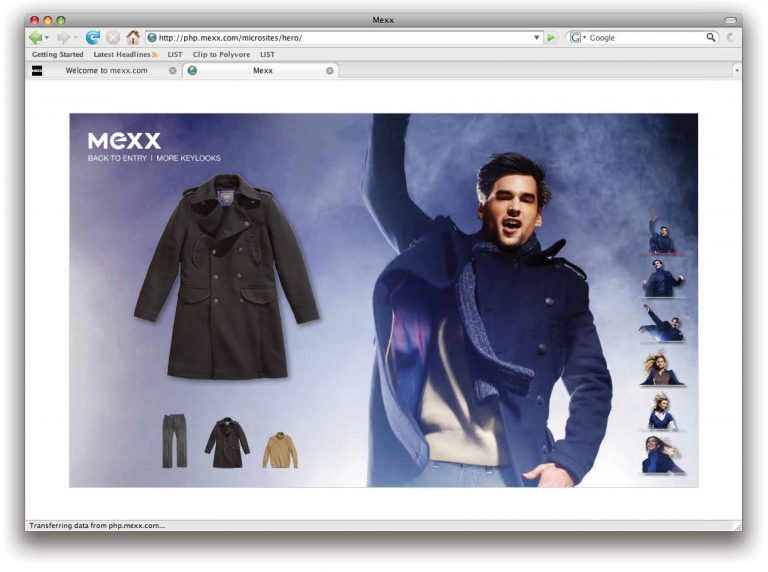Click the BACK TO ENTRY link
The height and width of the screenshot is (572, 768).
coord(117,158)
